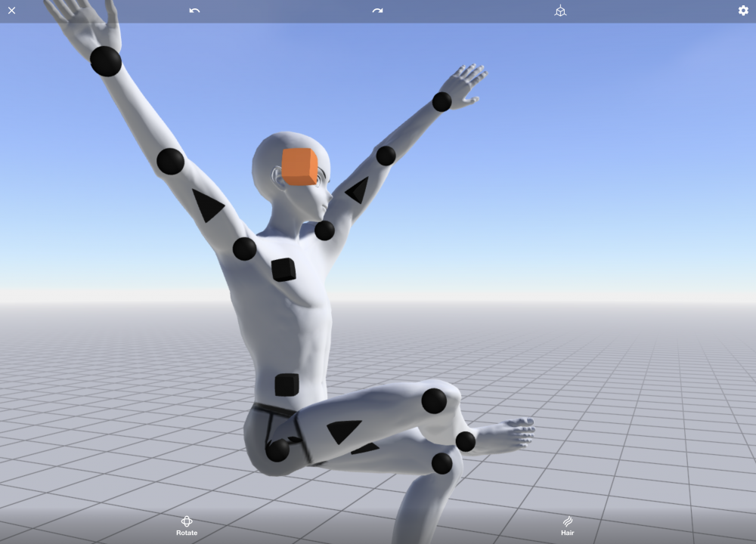Select the ankle sphere beside the bare foot
This screenshot has width=756, height=544.
click(466, 441)
